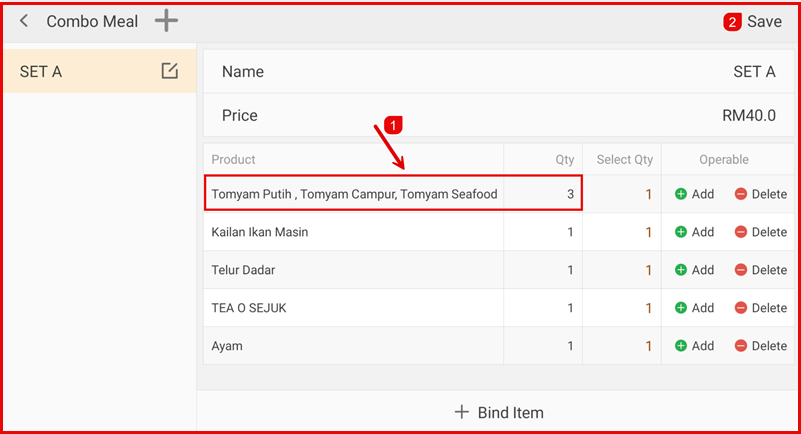Add a product to the Ayam row
The width and height of the screenshot is (801, 434).
694,346
